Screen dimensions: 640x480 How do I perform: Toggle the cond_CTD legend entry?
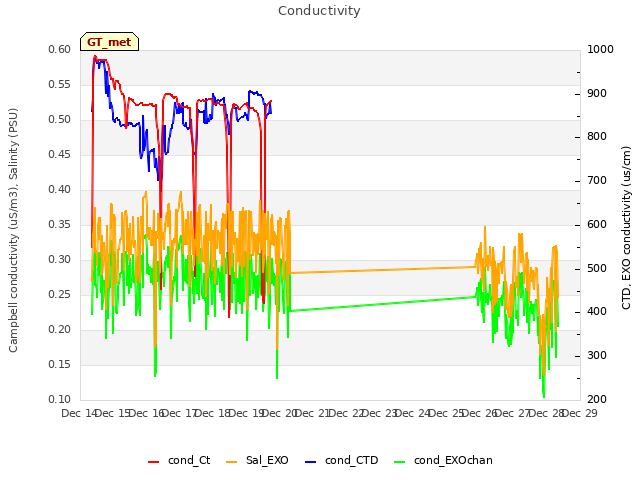click(342, 460)
